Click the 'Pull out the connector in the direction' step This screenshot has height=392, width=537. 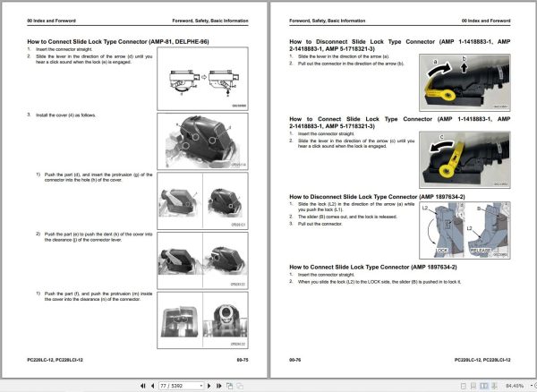click(351, 64)
